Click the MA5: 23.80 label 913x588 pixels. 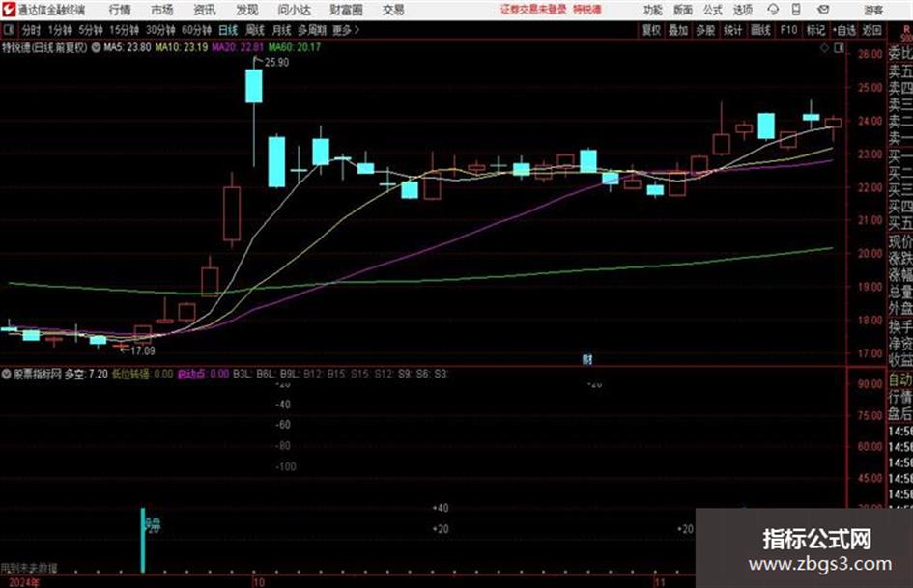128,47
